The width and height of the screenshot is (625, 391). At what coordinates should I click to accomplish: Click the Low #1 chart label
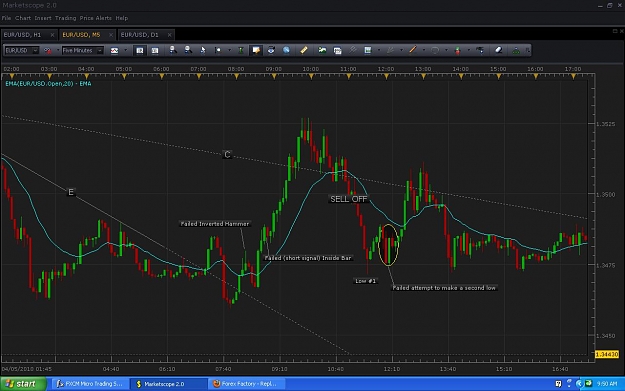pos(366,281)
